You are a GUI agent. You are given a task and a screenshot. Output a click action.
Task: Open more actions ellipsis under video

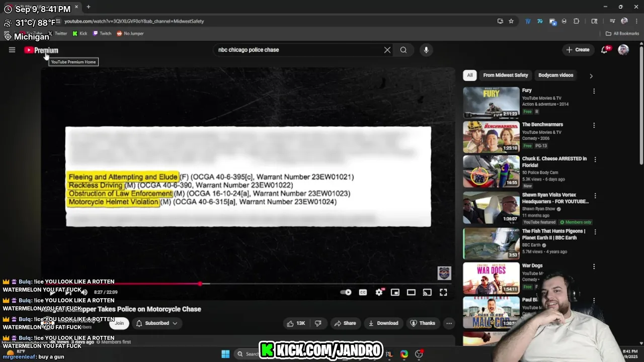point(449,323)
